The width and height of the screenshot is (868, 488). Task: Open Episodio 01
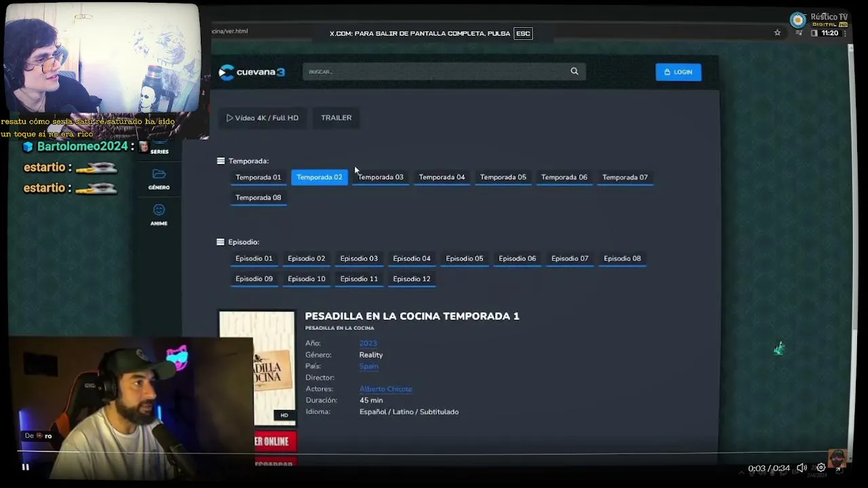(x=254, y=258)
